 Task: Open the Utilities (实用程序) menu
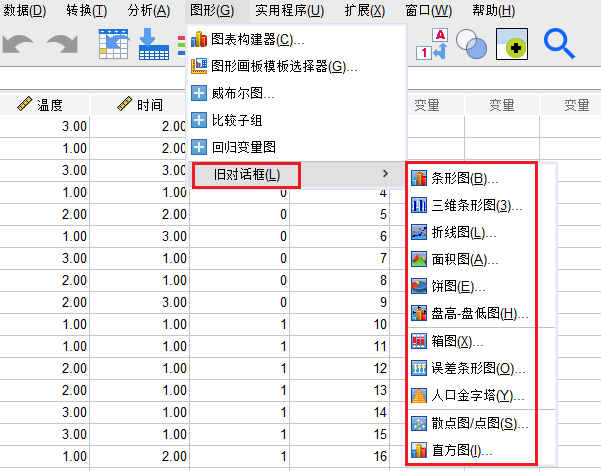tap(289, 11)
